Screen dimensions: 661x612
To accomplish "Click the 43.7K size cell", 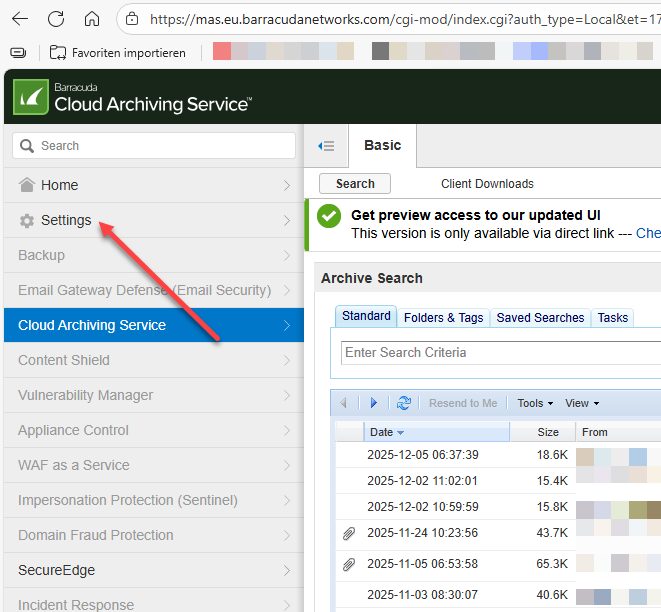I will [552, 533].
